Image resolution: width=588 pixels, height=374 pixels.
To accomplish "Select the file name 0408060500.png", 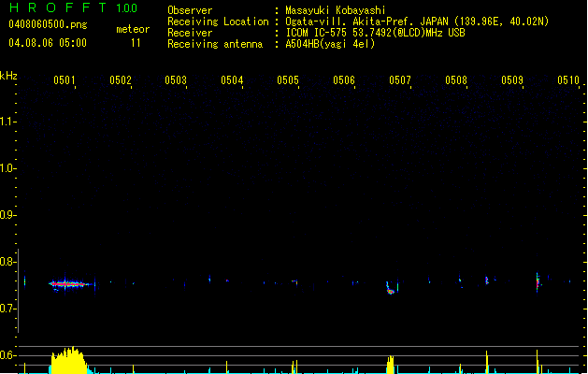I will [48, 24].
